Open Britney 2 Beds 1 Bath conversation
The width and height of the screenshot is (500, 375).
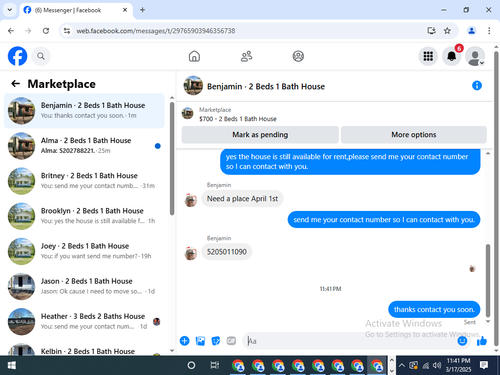point(84,181)
